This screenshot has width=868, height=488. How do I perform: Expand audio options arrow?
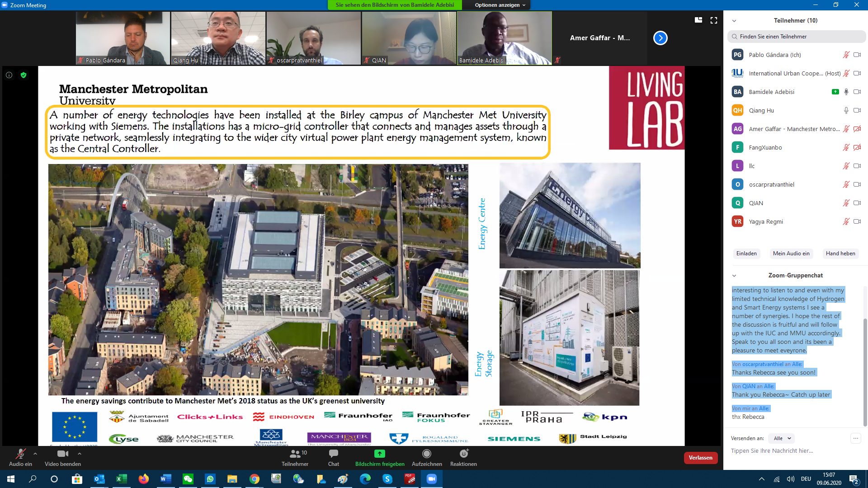35,453
